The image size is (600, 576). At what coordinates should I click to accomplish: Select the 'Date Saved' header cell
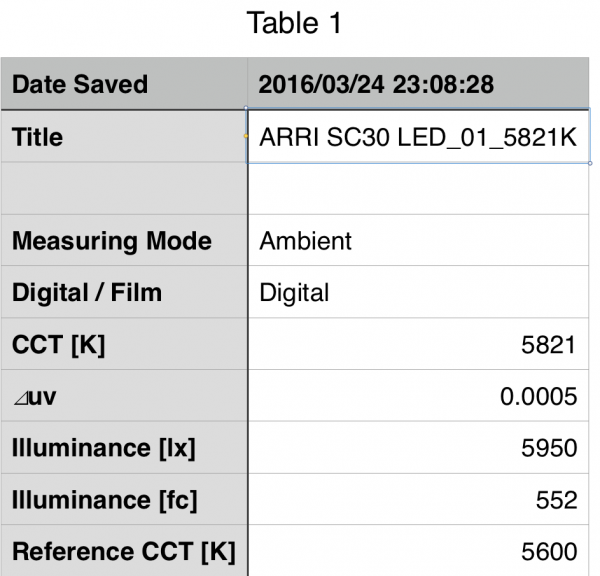(x=124, y=85)
